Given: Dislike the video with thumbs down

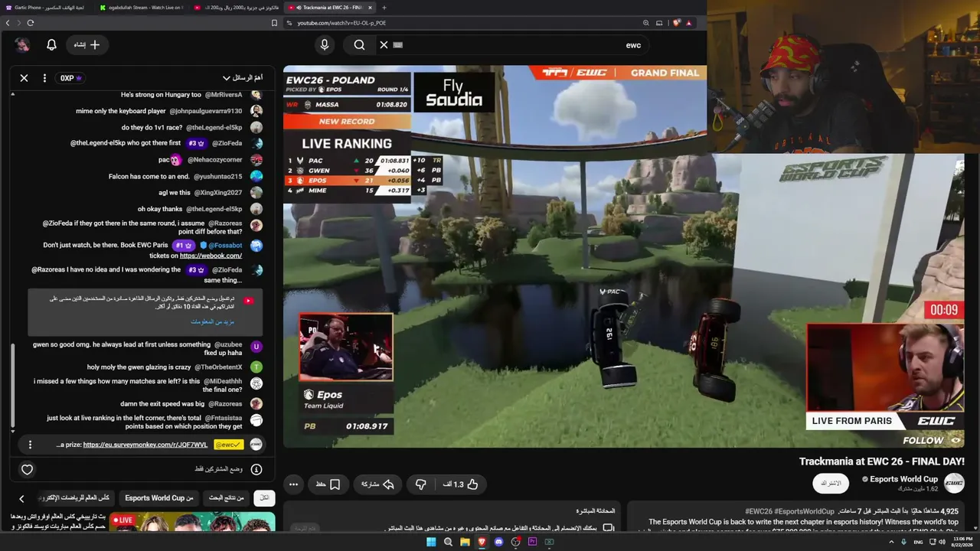Looking at the screenshot, I should tap(420, 484).
